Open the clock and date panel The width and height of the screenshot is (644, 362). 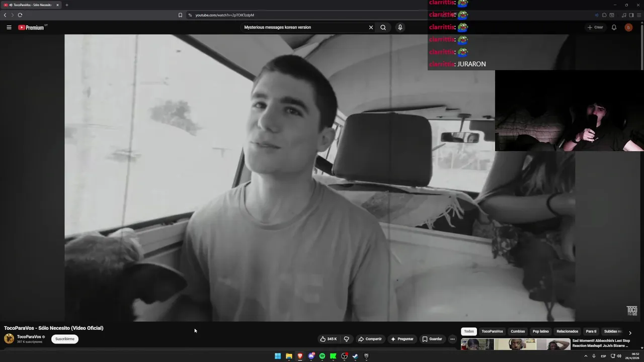632,356
